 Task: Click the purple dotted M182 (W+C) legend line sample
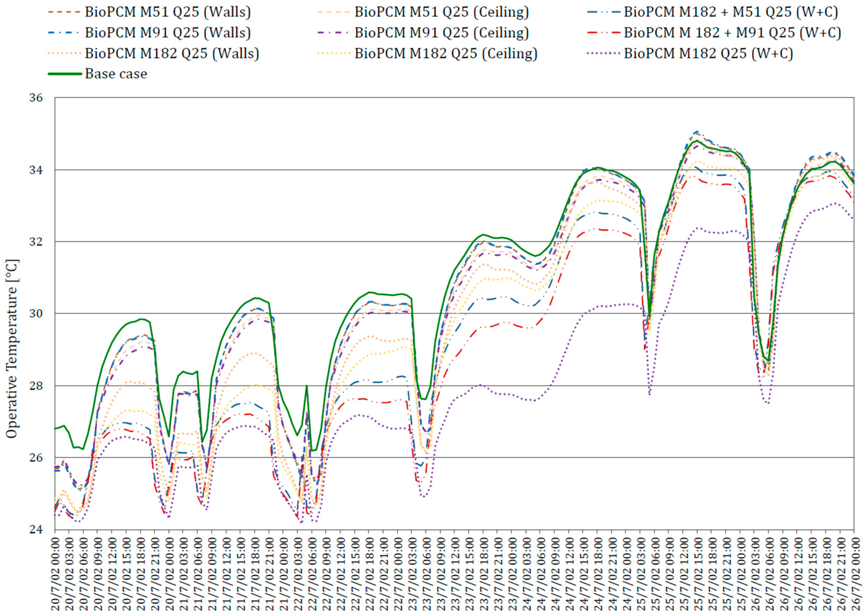click(x=603, y=54)
